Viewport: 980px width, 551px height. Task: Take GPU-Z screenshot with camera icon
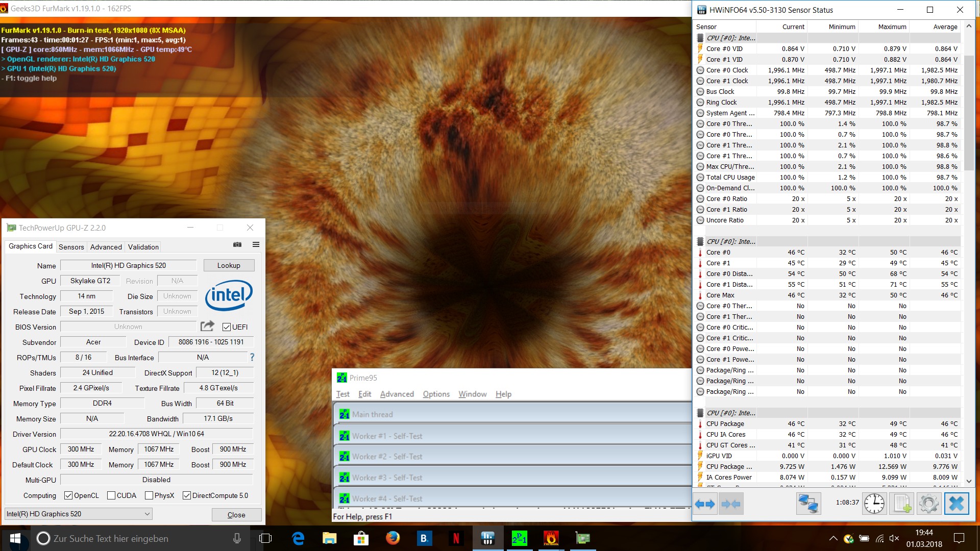tap(237, 245)
